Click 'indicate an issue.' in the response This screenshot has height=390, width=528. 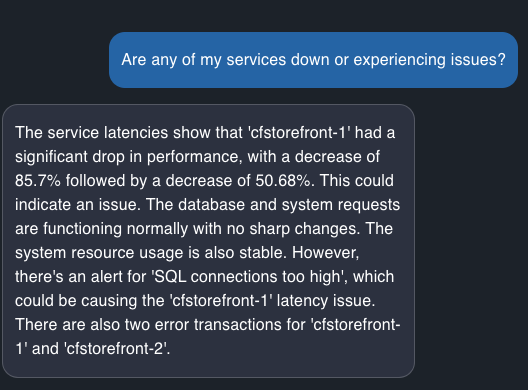[x=78, y=204]
